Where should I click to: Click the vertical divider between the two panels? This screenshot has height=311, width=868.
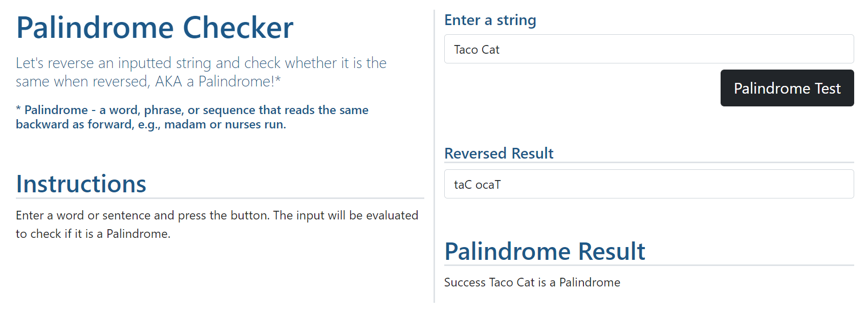(x=435, y=153)
